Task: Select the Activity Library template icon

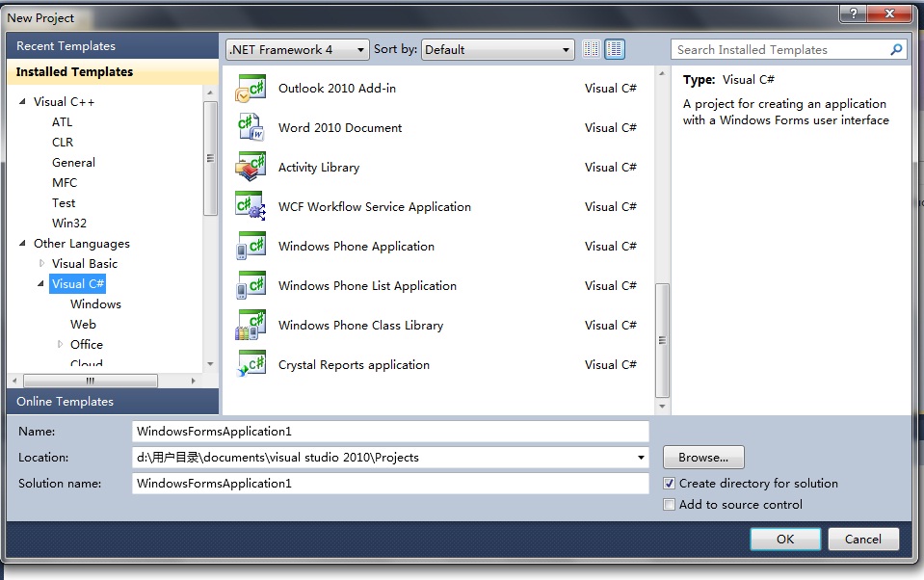Action: [x=251, y=168]
